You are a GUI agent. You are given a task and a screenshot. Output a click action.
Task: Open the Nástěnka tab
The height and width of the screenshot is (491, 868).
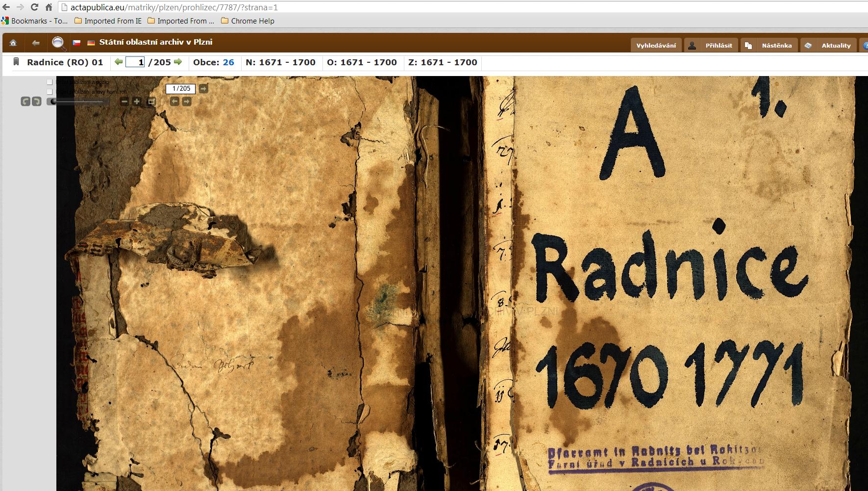(769, 45)
